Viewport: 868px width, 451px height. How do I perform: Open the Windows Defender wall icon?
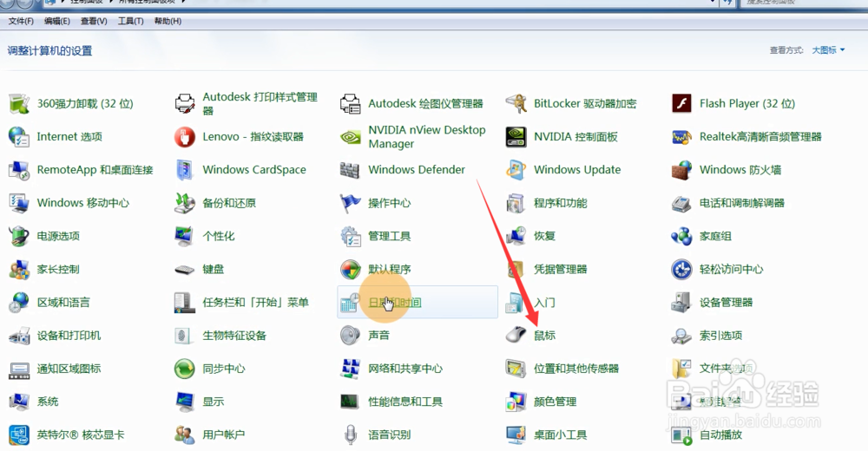coord(351,170)
